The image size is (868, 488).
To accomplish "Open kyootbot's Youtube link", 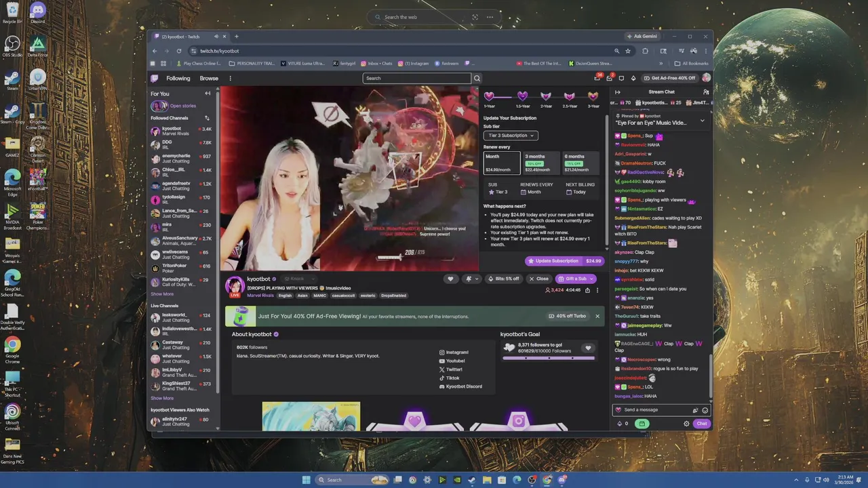I will point(452,361).
